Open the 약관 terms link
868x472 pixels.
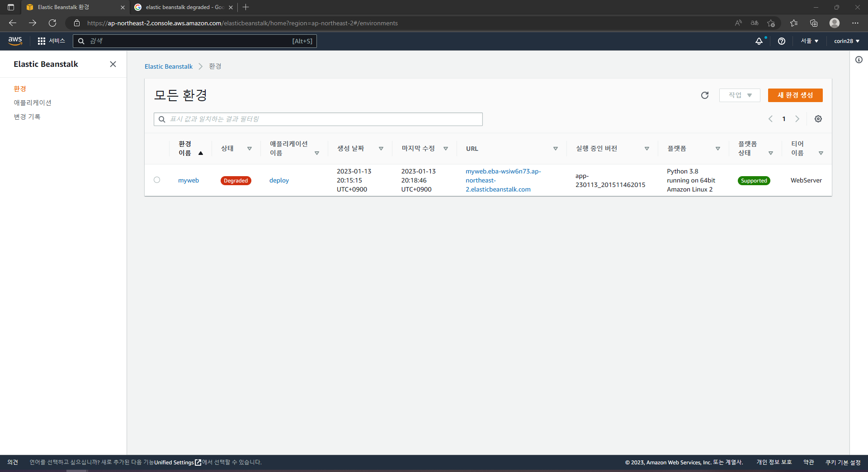click(809, 463)
